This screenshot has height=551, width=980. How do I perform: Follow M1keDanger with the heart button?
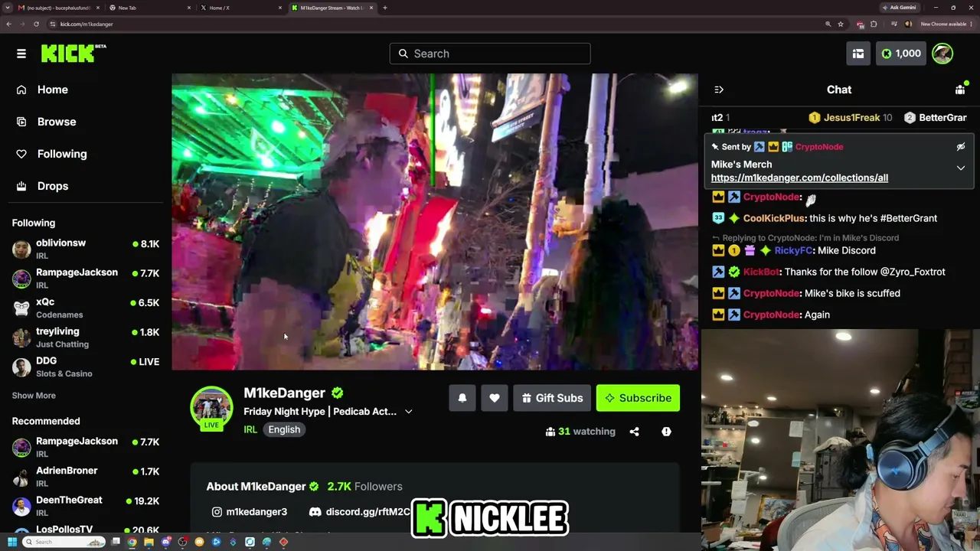coord(495,398)
